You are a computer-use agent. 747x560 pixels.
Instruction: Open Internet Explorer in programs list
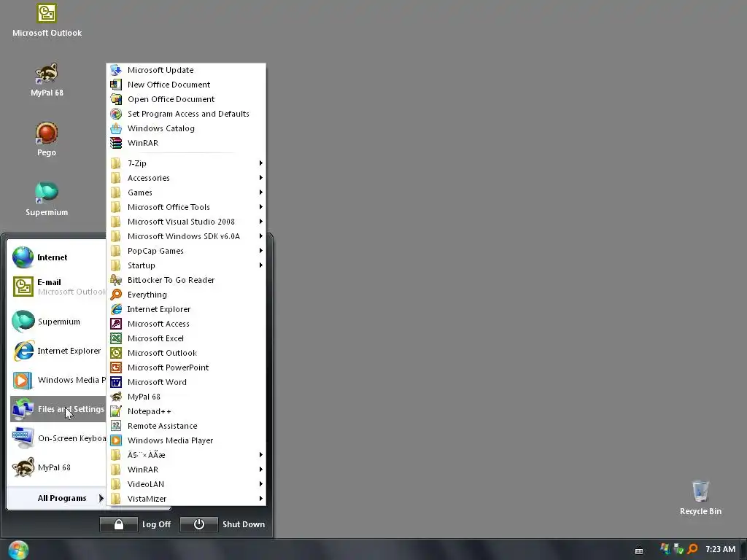pos(186,309)
